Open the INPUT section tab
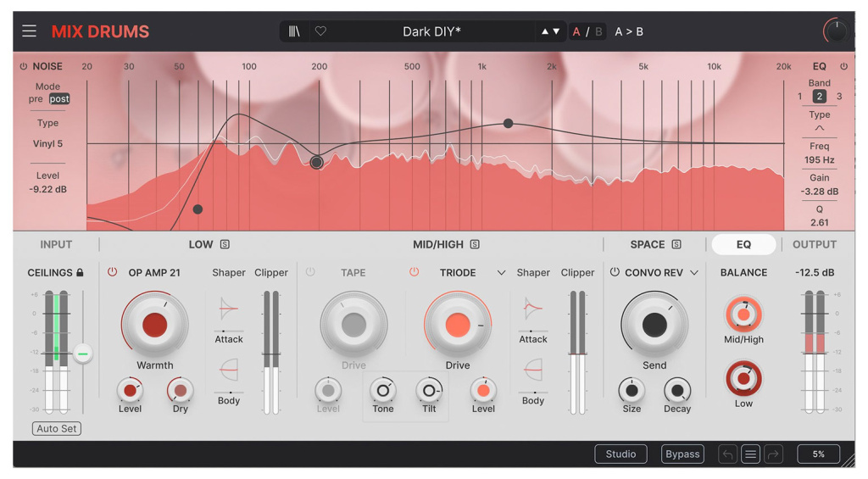The image size is (868, 479). pyautogui.click(x=56, y=244)
